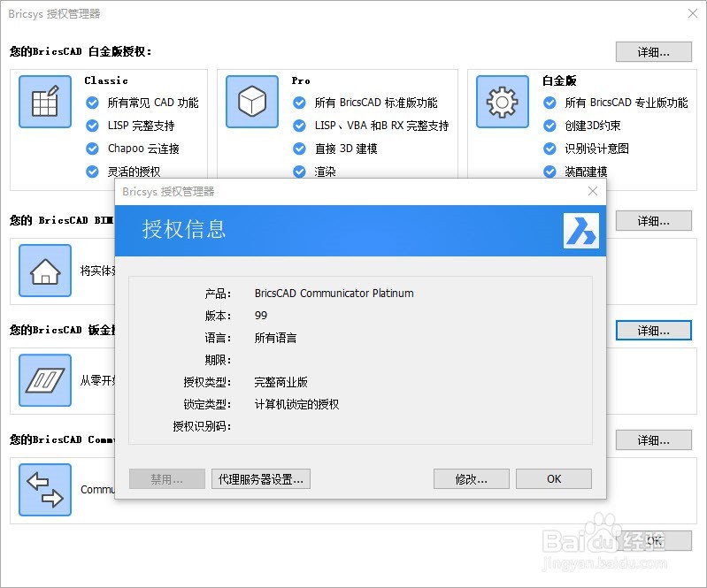Viewport: 707px width, 588px height.
Task: Click checkmark beside LISP 完整支持
Action: pos(92,126)
